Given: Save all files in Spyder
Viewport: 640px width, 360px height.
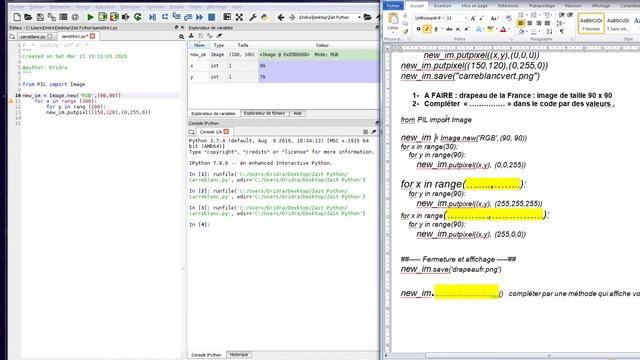Looking at the screenshot, I should (51, 17).
